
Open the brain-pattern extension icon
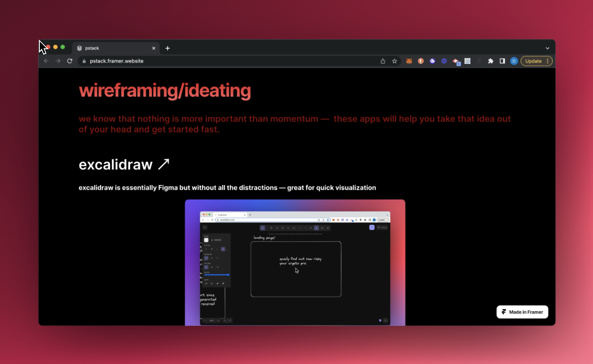click(467, 61)
